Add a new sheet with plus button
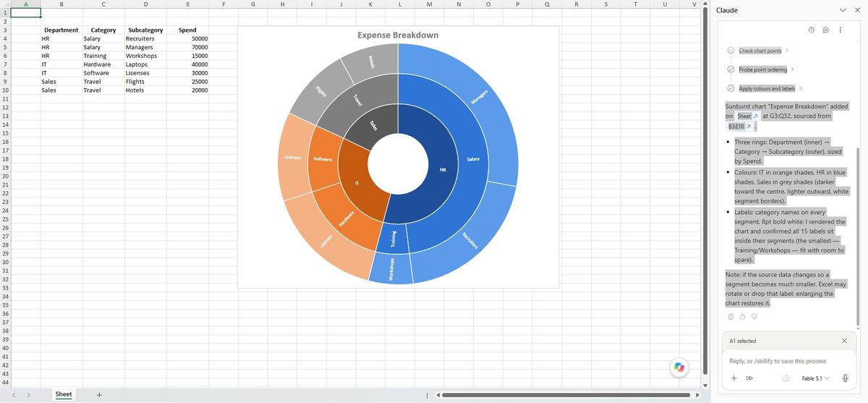The width and height of the screenshot is (868, 403). point(99,394)
